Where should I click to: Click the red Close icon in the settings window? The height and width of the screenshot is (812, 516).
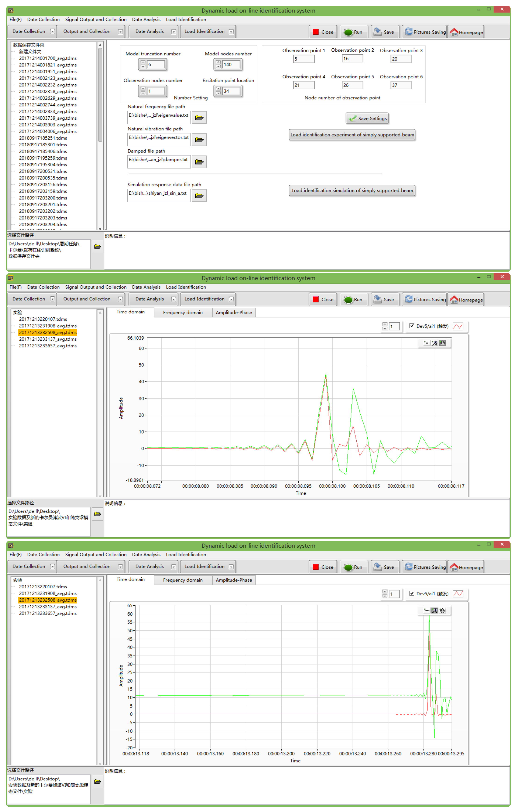[x=315, y=32]
